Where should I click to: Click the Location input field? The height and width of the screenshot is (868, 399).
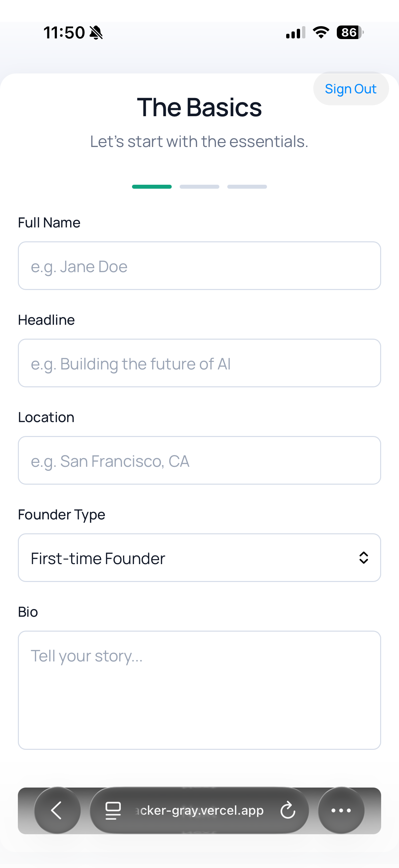point(199,460)
